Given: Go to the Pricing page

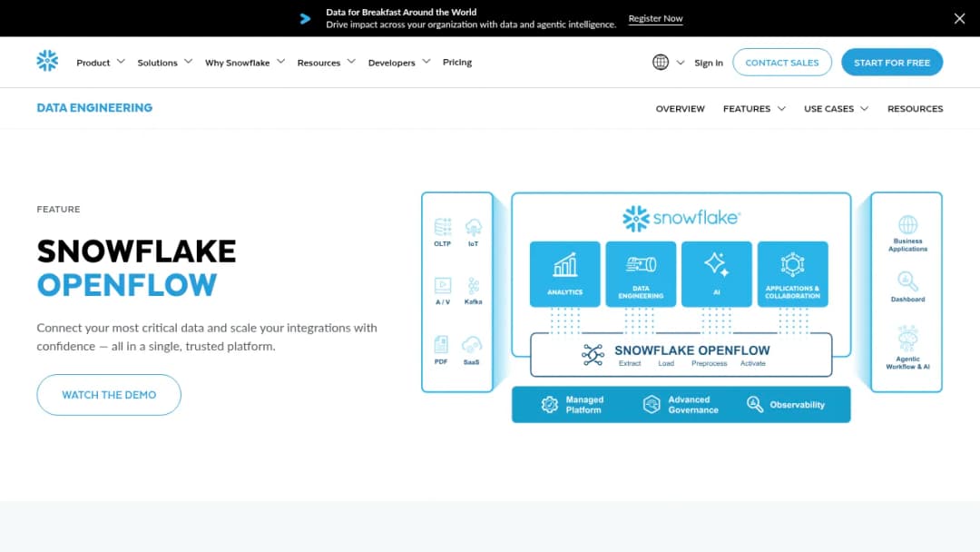Looking at the screenshot, I should tap(456, 62).
